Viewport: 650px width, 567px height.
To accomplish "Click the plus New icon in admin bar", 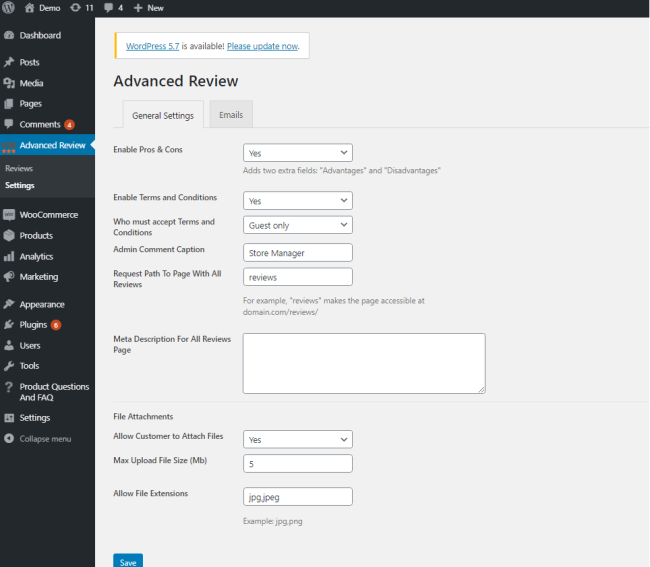I will [x=138, y=8].
